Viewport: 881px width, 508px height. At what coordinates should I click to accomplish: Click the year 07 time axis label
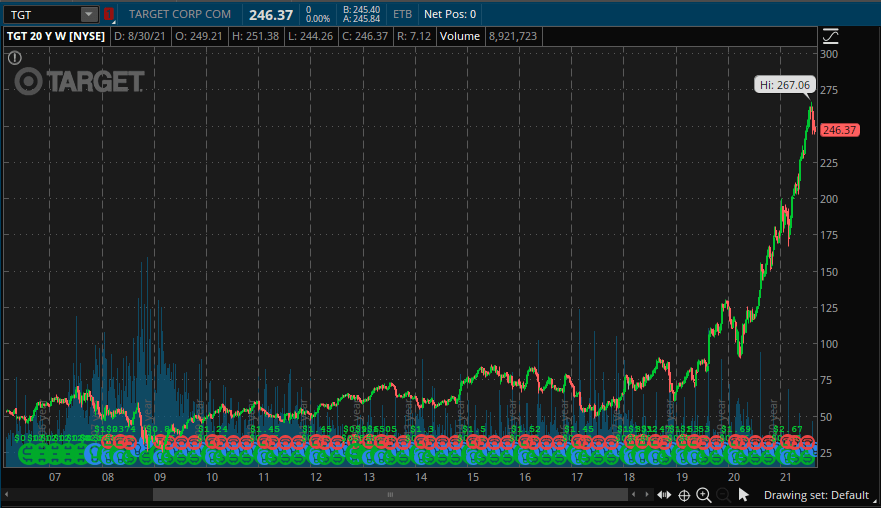point(55,477)
